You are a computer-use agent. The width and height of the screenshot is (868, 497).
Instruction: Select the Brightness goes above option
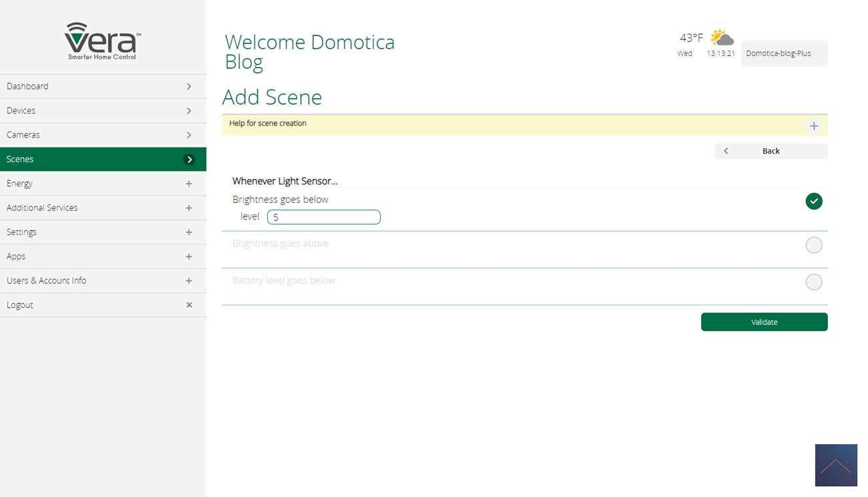pyautogui.click(x=813, y=245)
